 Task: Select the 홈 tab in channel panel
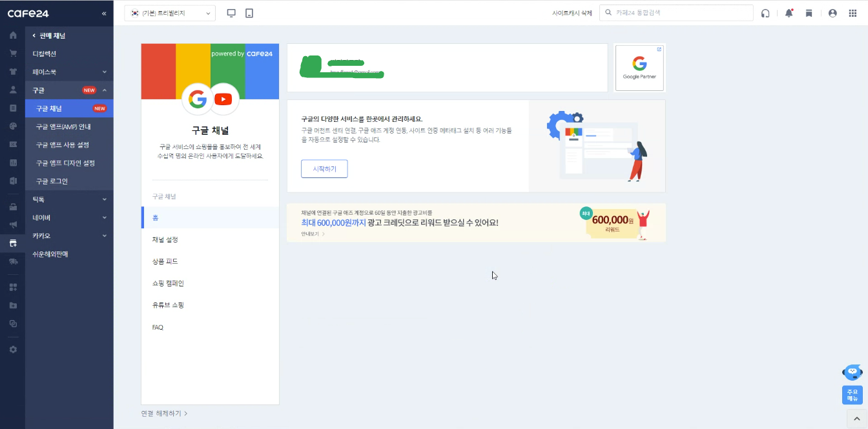(x=210, y=217)
